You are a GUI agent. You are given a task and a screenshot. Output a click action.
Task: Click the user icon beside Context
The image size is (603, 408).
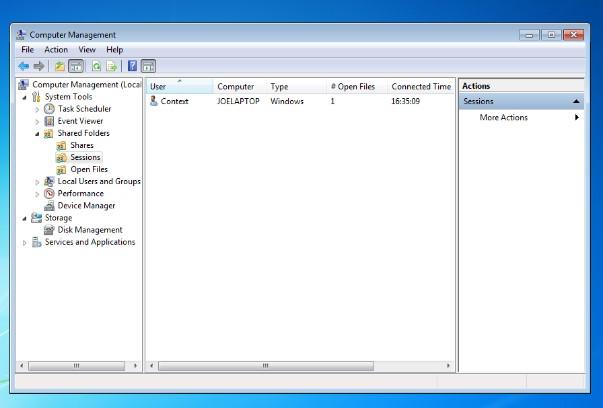click(x=154, y=101)
